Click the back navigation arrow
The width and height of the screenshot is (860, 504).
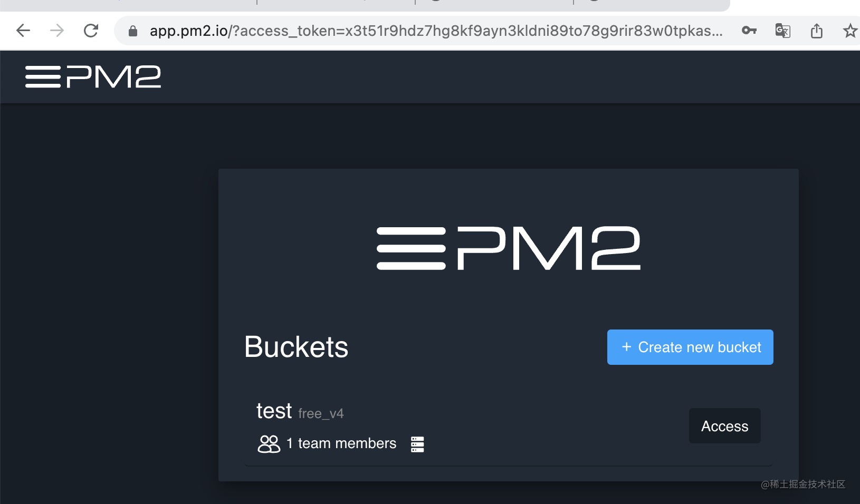pos(23,31)
